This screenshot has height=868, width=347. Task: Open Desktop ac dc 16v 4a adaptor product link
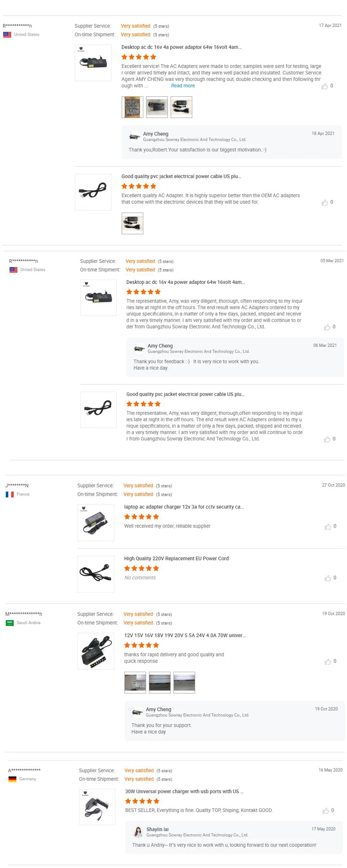(181, 47)
